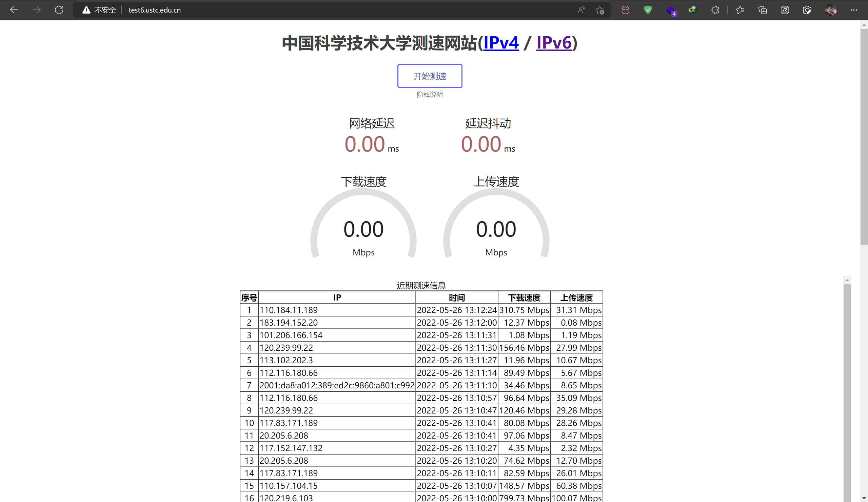The height and width of the screenshot is (502, 868).
Task: Add this page to favorites
Action: (600, 10)
